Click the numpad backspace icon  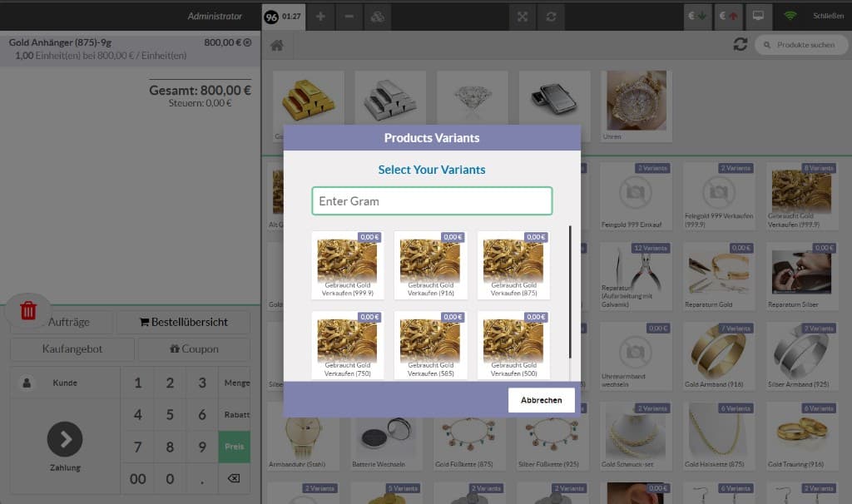[234, 478]
